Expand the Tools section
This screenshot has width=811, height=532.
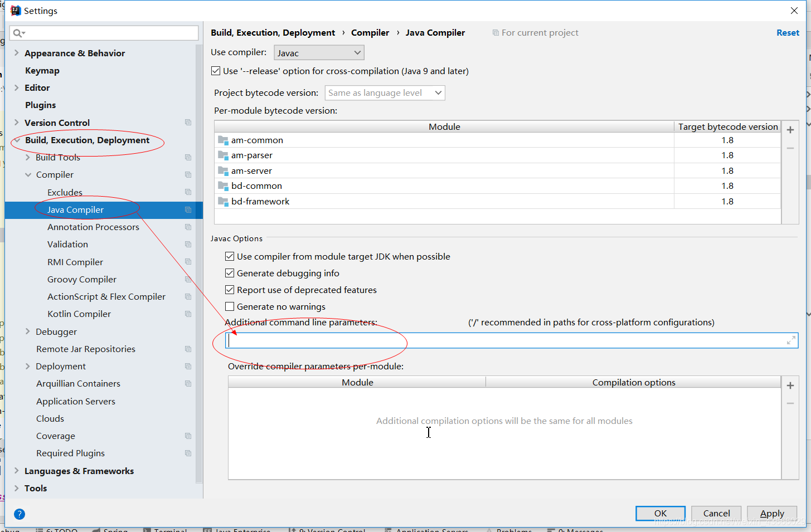[17, 488]
